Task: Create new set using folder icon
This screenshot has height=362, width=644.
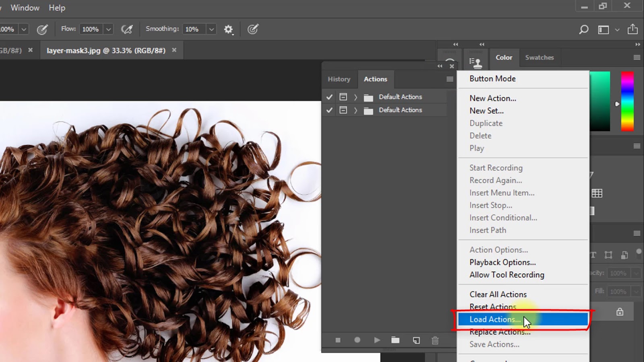Action: coord(395,340)
